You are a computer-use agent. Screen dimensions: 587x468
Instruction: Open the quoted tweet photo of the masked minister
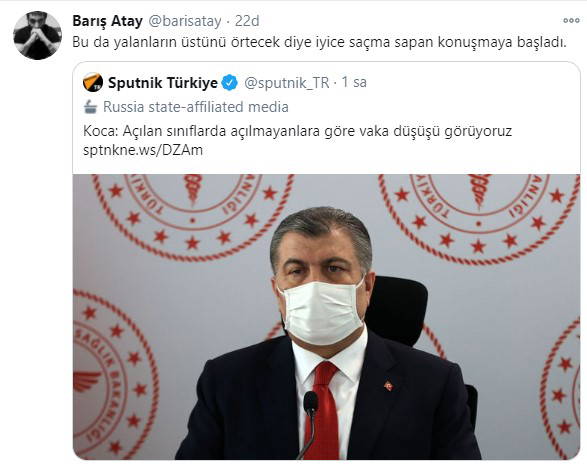pos(326,317)
